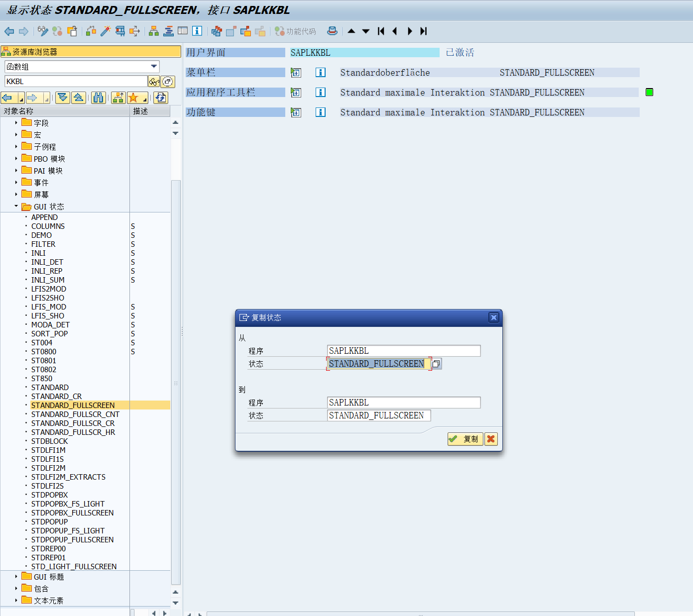Open value help beside source 状态 field

tap(436, 364)
